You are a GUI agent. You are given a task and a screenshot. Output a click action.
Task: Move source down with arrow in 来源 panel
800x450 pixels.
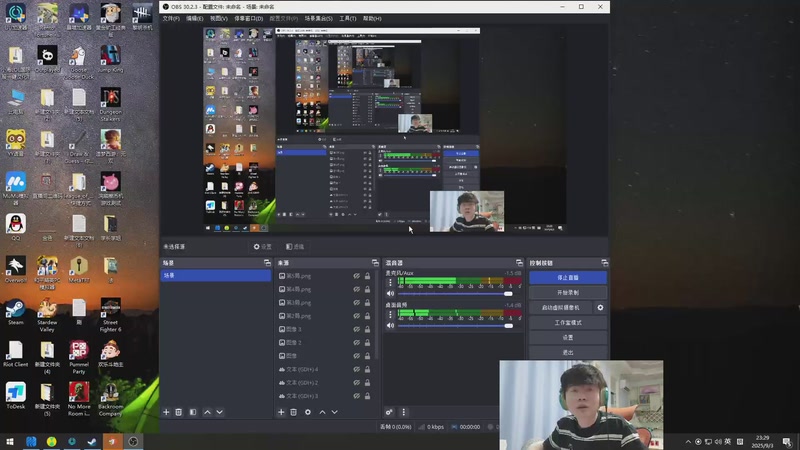335,412
